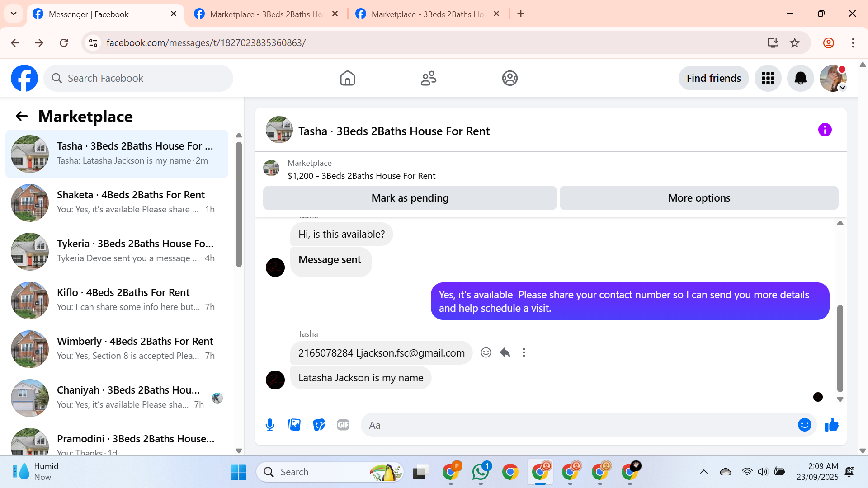Go back from Marketplace chats list
868x488 pixels.
click(21, 116)
